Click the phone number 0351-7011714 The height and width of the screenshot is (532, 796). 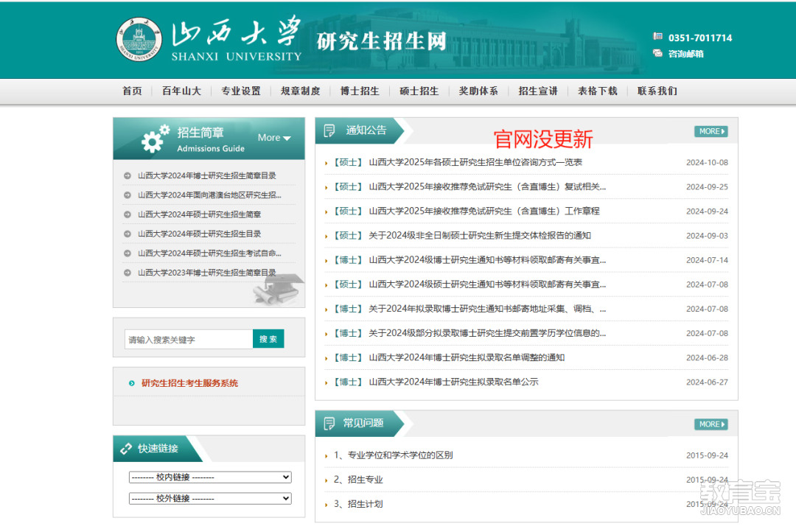(x=700, y=38)
